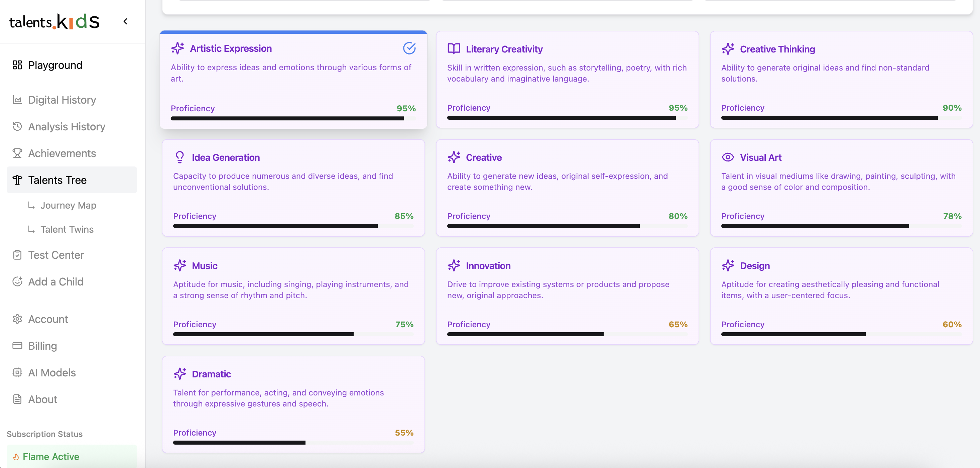Click the About document icon

click(17, 399)
